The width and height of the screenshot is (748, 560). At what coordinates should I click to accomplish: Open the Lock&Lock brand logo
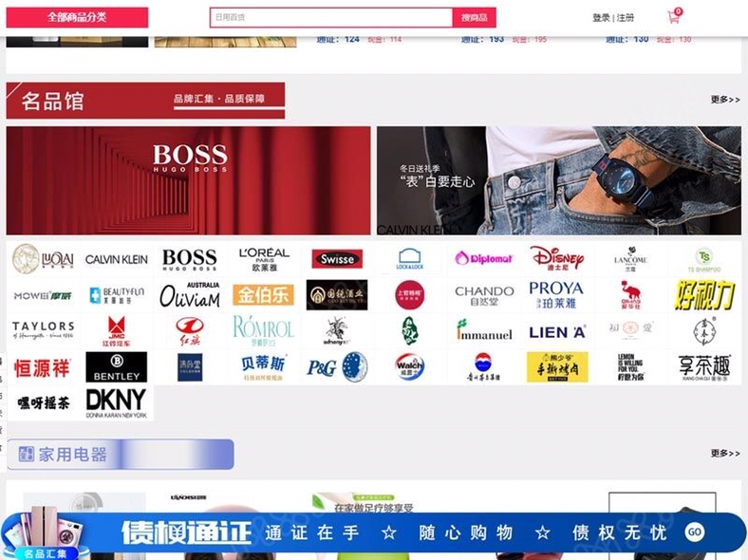[x=410, y=259]
